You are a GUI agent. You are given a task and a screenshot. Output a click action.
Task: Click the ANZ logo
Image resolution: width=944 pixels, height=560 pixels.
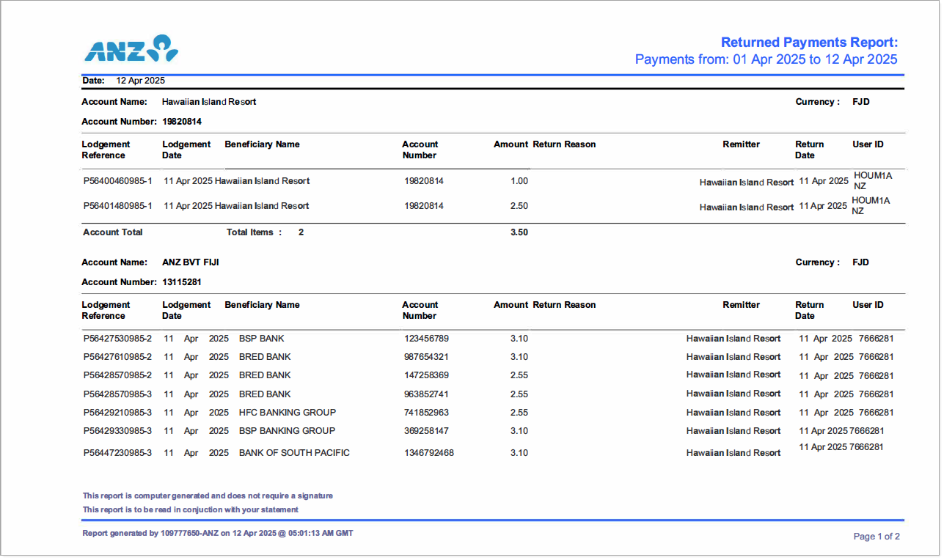131,48
